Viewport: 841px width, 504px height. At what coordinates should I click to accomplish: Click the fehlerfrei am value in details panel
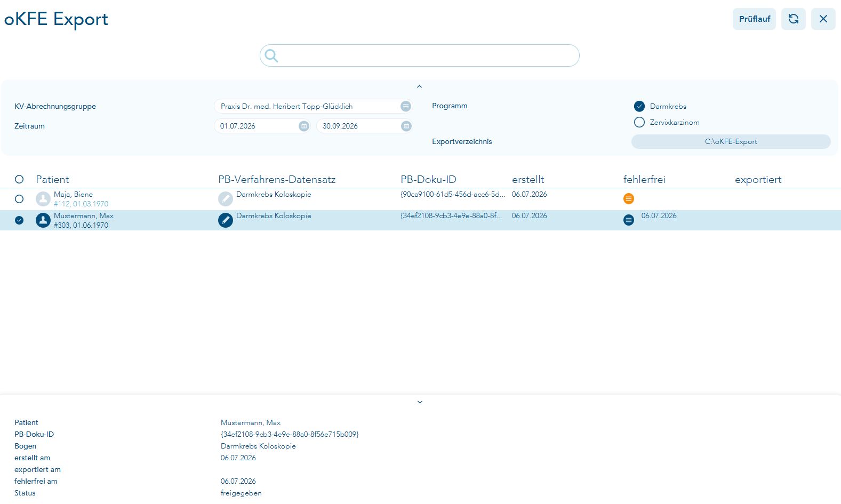(238, 481)
